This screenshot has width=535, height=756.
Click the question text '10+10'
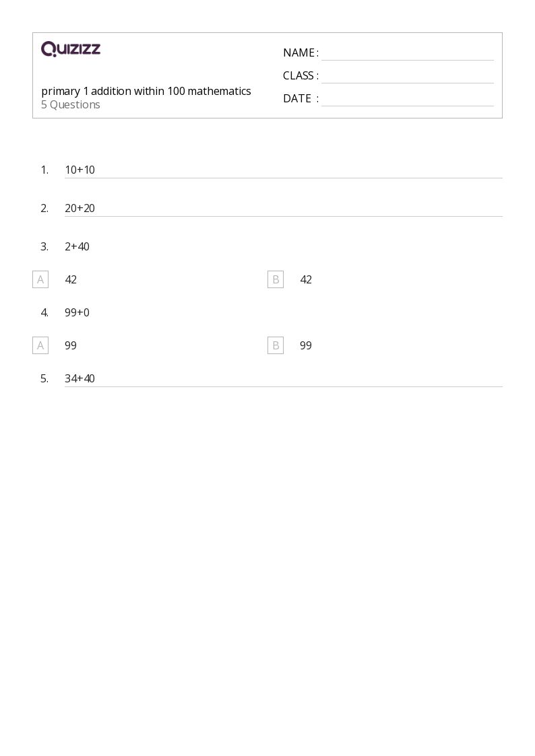tap(80, 170)
